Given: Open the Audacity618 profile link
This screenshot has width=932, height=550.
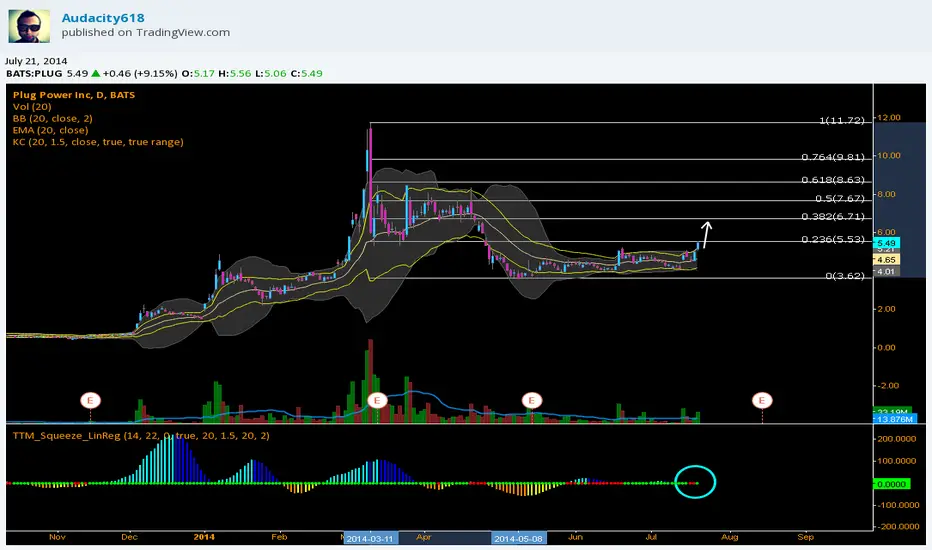Looking at the screenshot, I should coord(103,18).
